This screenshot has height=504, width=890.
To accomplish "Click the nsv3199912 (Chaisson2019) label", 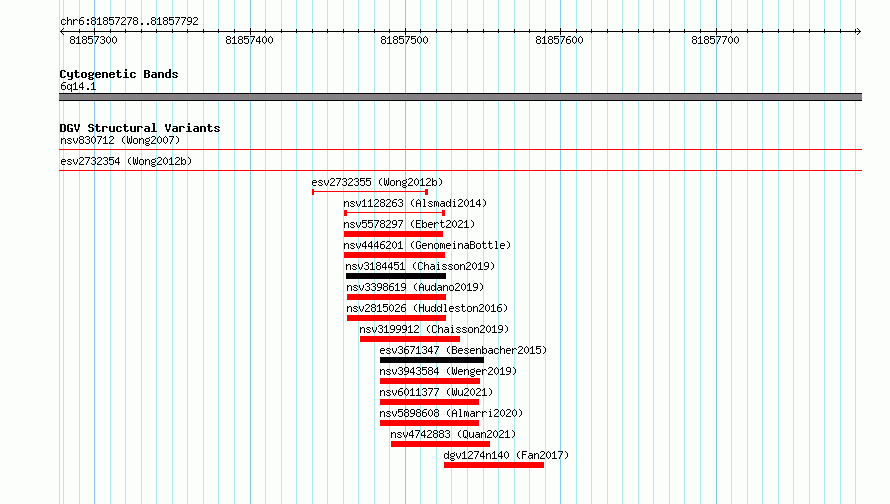I will [x=434, y=329].
